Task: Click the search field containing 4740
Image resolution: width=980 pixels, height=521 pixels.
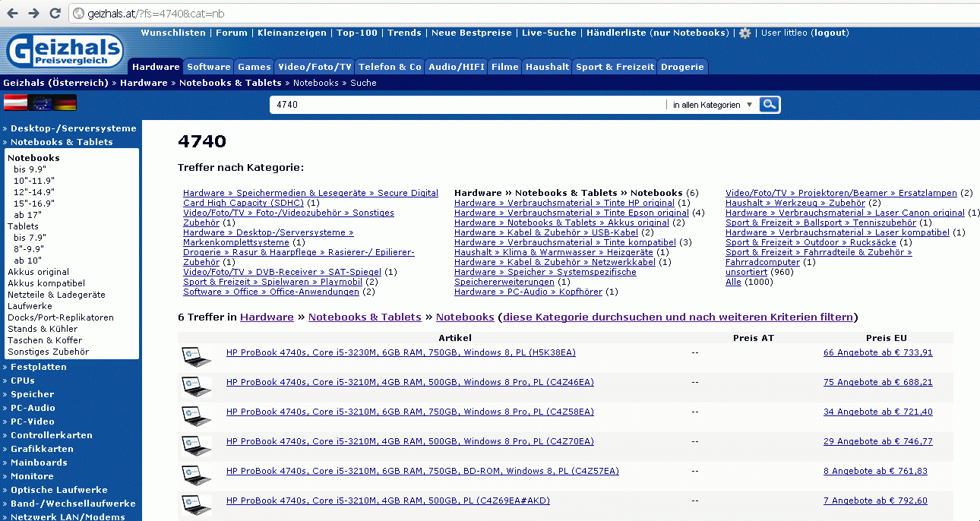Action: [469, 105]
